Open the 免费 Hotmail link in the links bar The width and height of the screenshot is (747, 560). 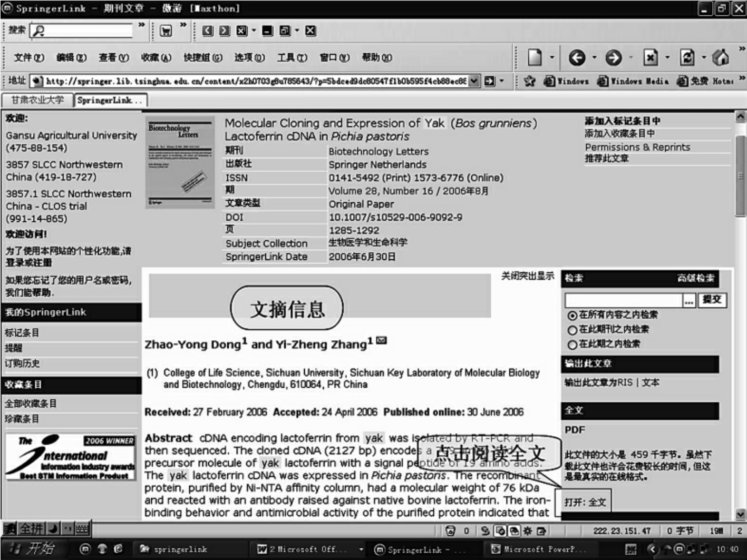[x=705, y=81]
